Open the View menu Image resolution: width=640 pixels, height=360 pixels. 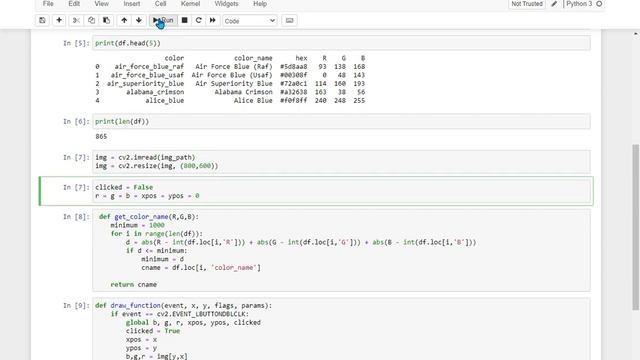[x=102, y=4]
